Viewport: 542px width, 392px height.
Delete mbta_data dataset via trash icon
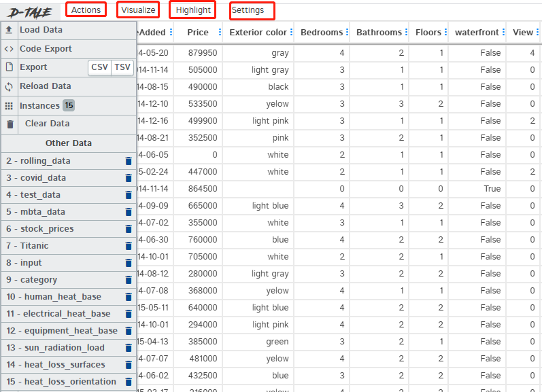129,212
